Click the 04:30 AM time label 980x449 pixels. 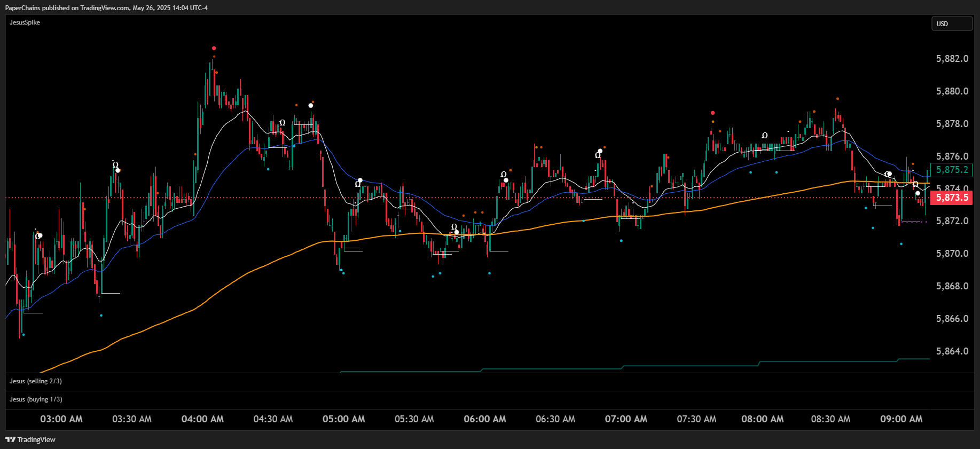click(273, 419)
